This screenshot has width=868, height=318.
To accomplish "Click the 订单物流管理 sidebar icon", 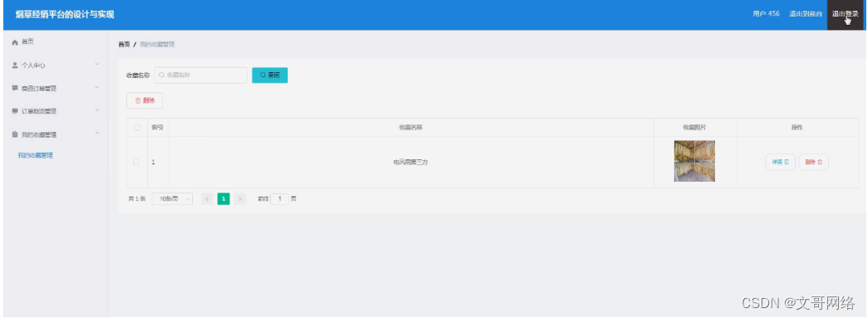I will [15, 111].
